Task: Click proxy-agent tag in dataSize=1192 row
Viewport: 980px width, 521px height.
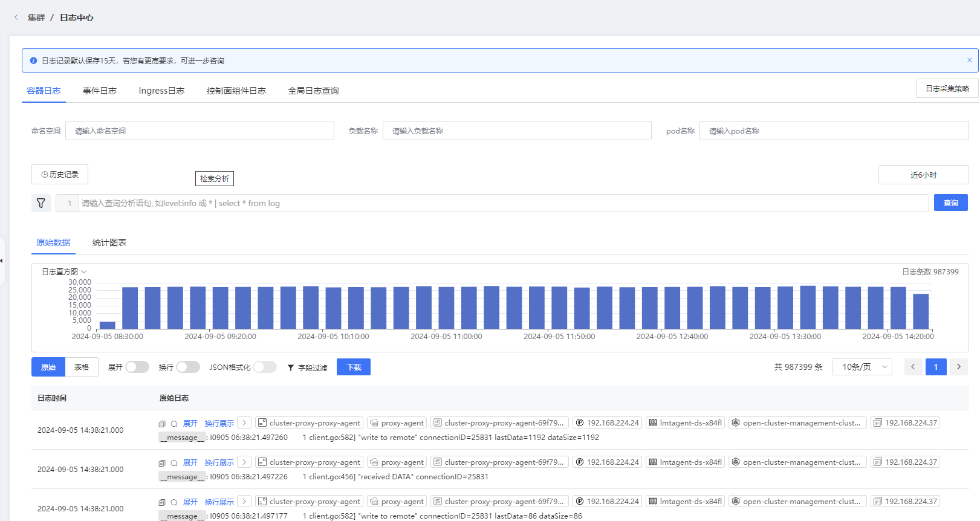Action: [397, 423]
